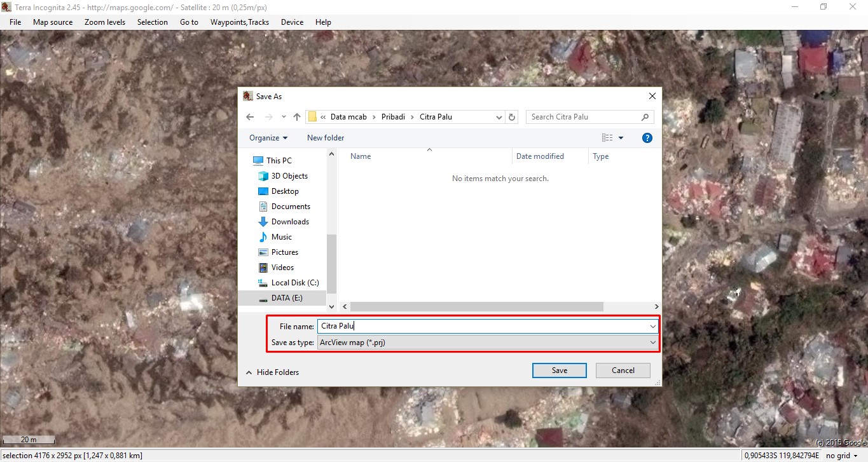Open the Waypoints,Tracks menu
This screenshot has width=868, height=462.
point(240,22)
